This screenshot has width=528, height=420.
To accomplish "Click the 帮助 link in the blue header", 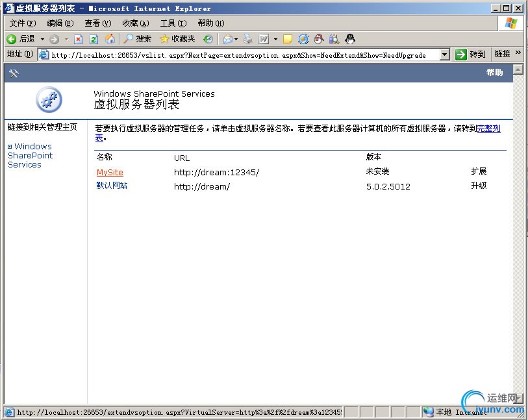I will (494, 72).
